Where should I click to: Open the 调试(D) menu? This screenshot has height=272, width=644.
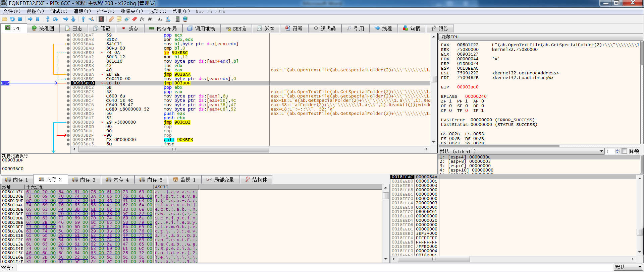coord(59,11)
